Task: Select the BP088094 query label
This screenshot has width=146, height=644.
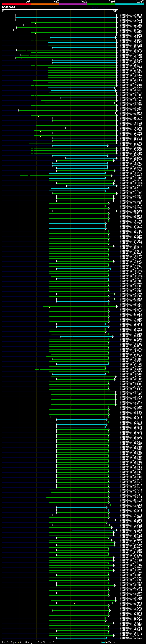Action: click(x=8, y=8)
